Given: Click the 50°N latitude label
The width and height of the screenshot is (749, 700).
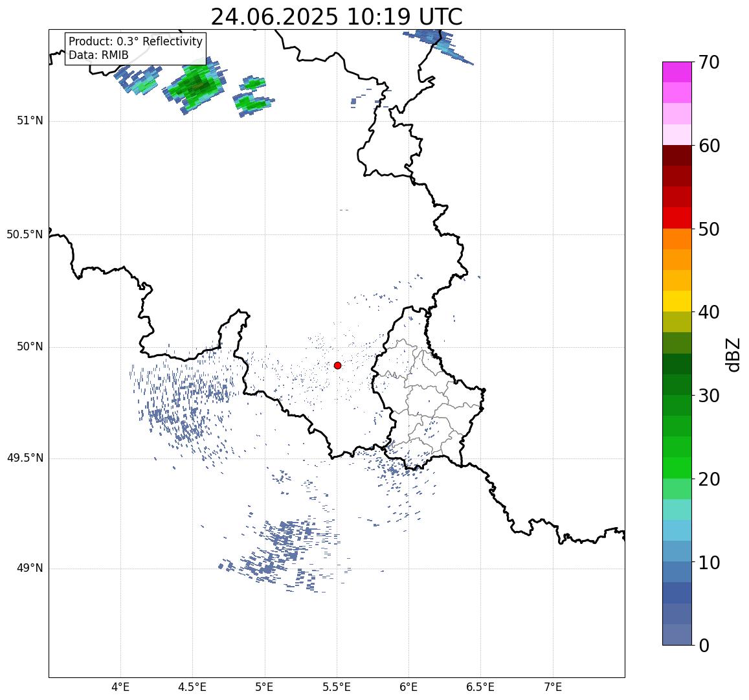Looking at the screenshot, I should coord(30,346).
